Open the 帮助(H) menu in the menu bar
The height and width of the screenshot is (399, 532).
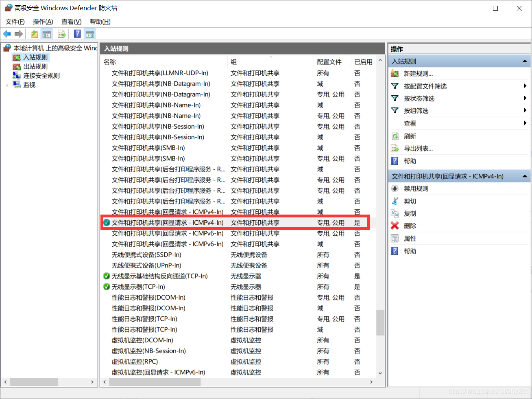click(x=100, y=22)
